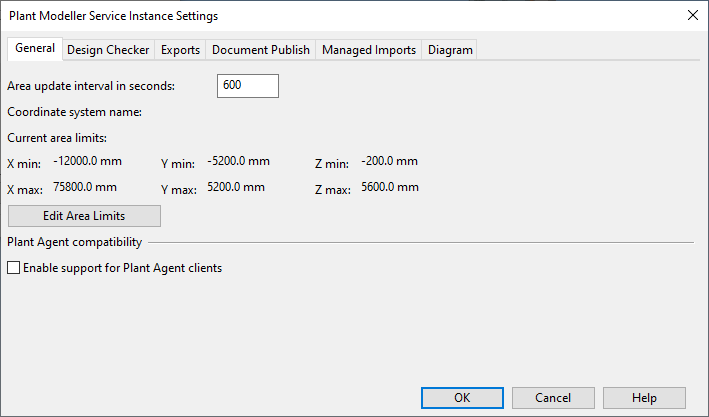Click the X min value -12000.0 mm
The width and height of the screenshot is (709, 417).
pos(88,161)
